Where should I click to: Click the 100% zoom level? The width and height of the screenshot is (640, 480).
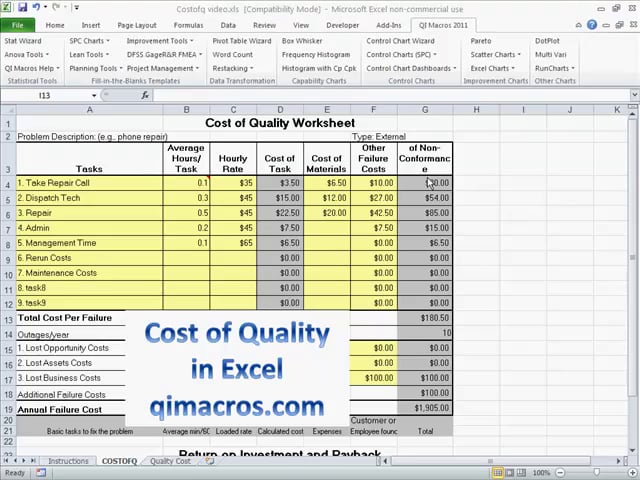pos(541,473)
